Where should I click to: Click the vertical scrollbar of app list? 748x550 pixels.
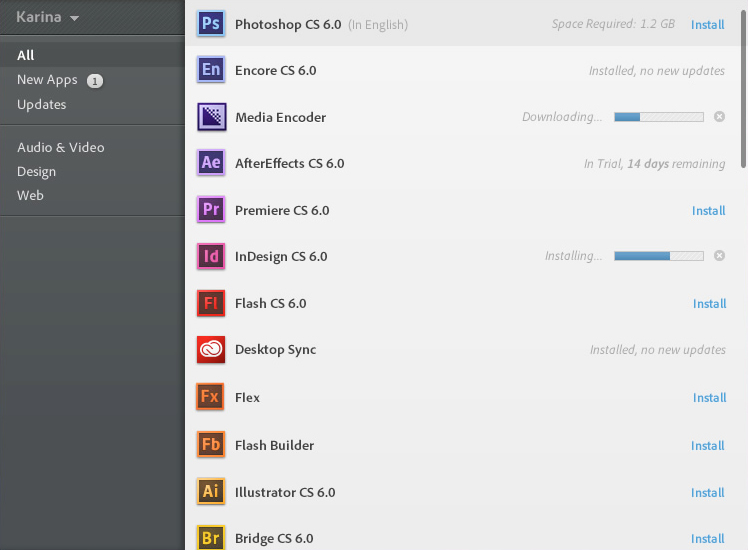[743, 90]
